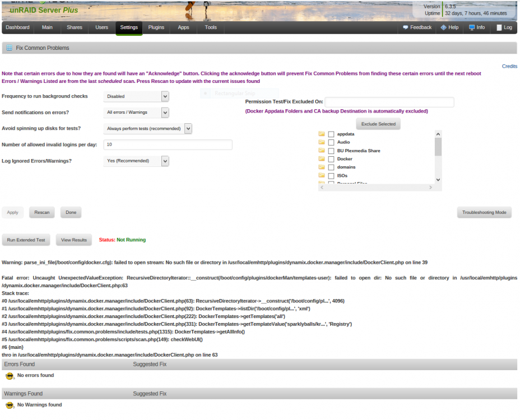The height and width of the screenshot is (420, 520).
Task: Click the Help diamond icon
Action: coord(443,27)
